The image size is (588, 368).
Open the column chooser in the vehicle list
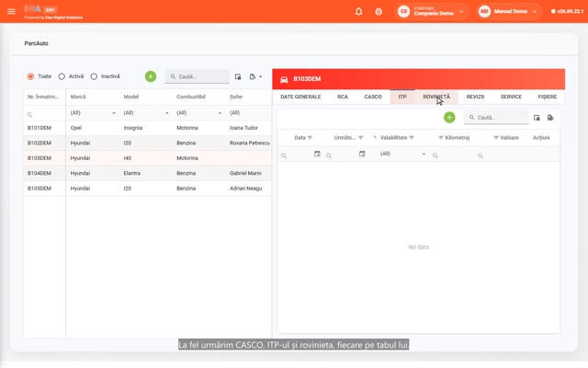click(238, 76)
